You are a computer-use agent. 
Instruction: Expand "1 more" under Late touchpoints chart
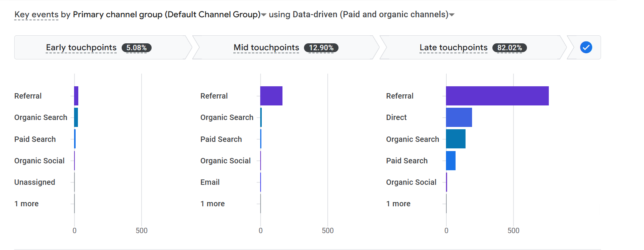coord(398,204)
